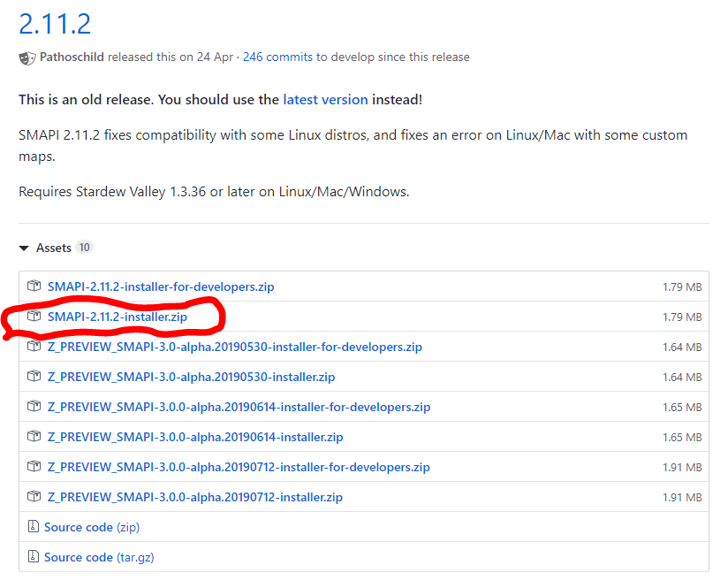
Task: Open the 246 commits link
Action: tap(277, 57)
